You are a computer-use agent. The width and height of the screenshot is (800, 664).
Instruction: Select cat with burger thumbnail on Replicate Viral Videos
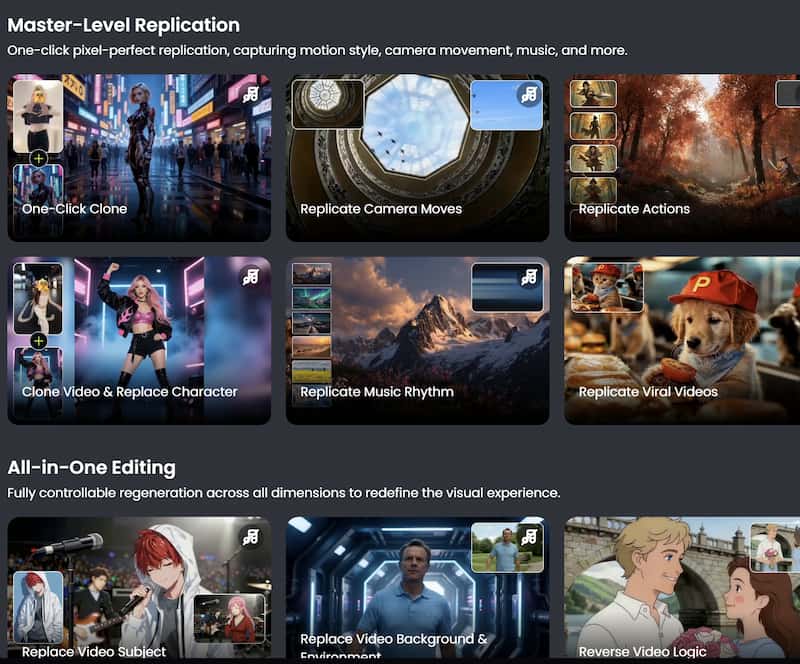pyautogui.click(x=607, y=287)
